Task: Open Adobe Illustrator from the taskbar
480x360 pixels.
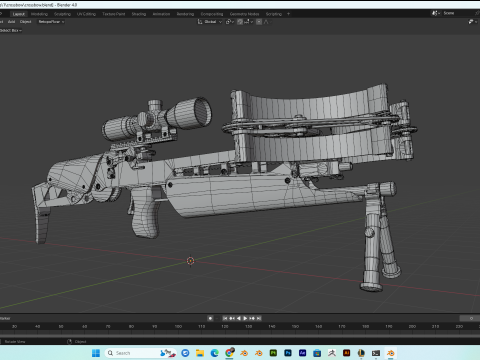Action: click(346, 353)
